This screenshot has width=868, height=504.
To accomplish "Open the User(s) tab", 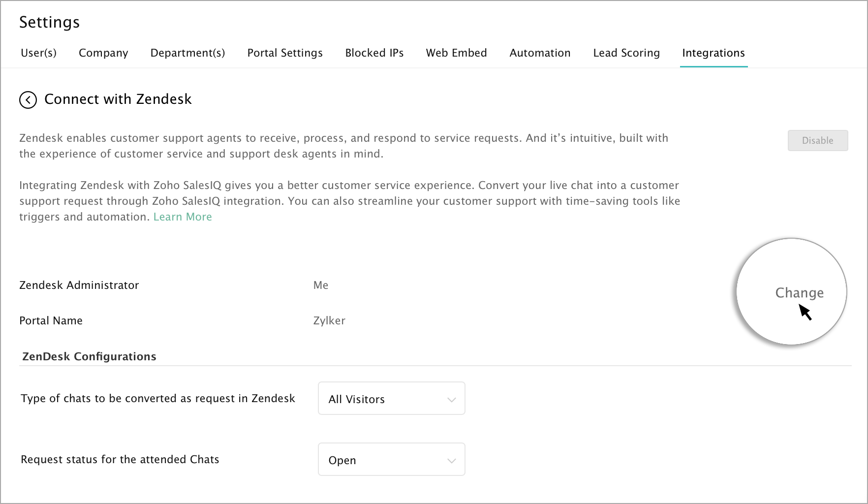I will (x=38, y=53).
